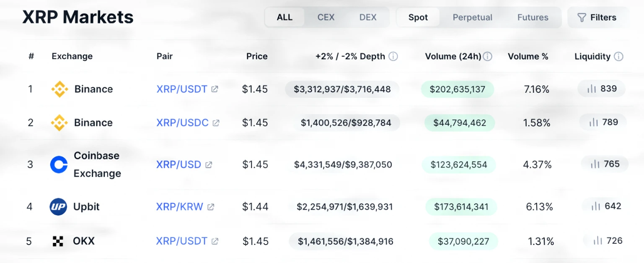Switch to the DEX tab
The height and width of the screenshot is (263, 644).
click(x=367, y=17)
